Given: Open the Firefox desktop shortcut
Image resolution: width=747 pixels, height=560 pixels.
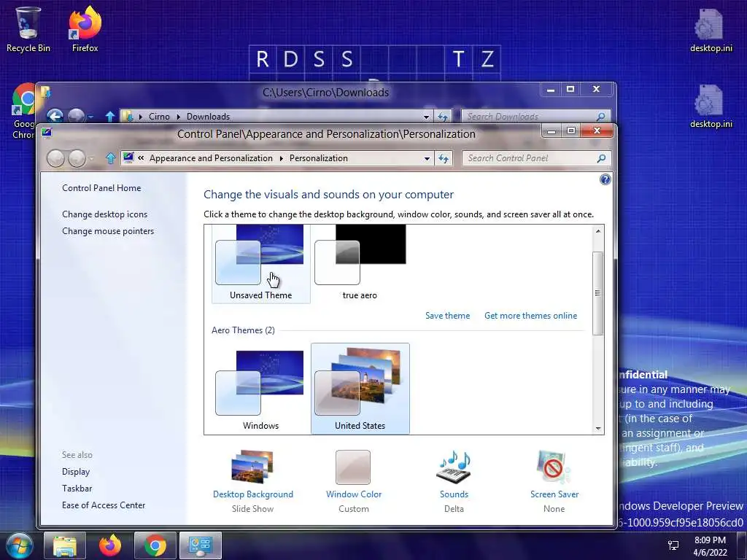Looking at the screenshot, I should (x=85, y=28).
